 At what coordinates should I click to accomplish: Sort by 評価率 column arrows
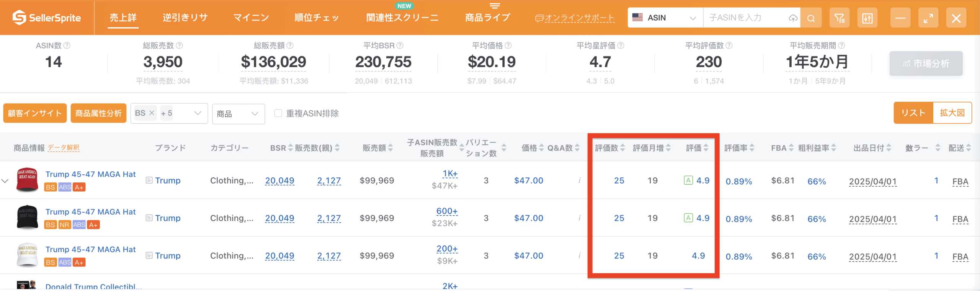(x=752, y=148)
